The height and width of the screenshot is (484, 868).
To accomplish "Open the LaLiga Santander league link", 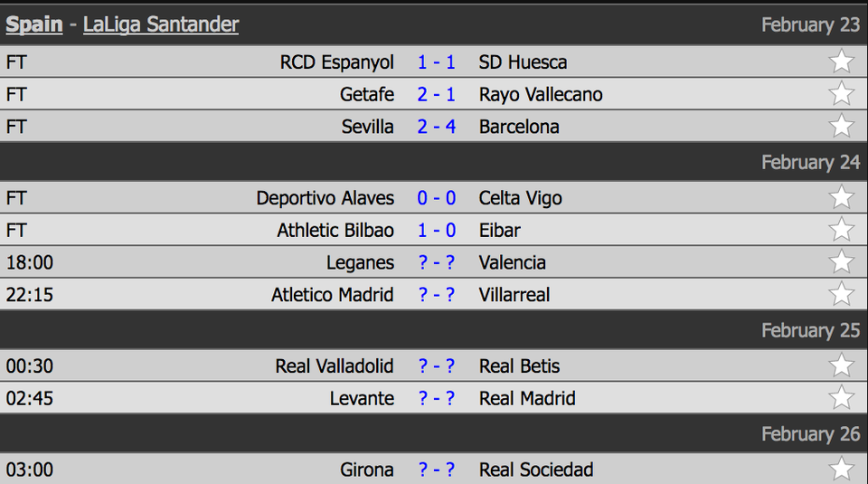I will coord(161,25).
